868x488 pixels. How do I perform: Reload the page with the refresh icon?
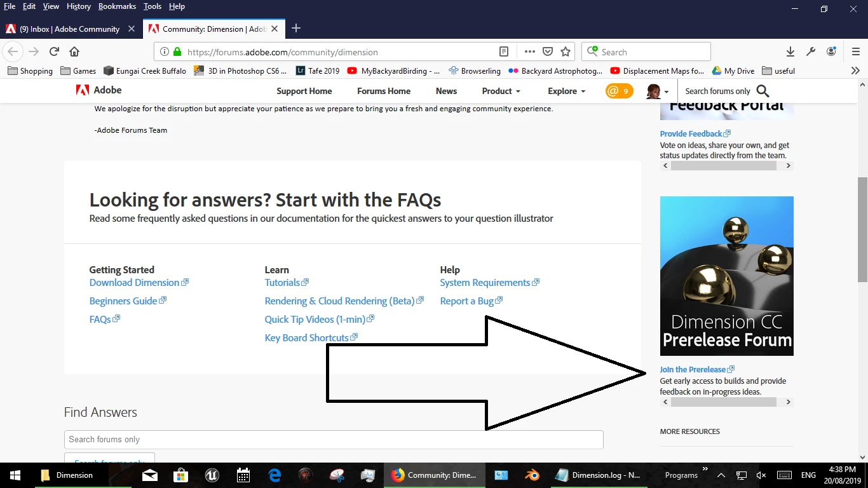[55, 51]
